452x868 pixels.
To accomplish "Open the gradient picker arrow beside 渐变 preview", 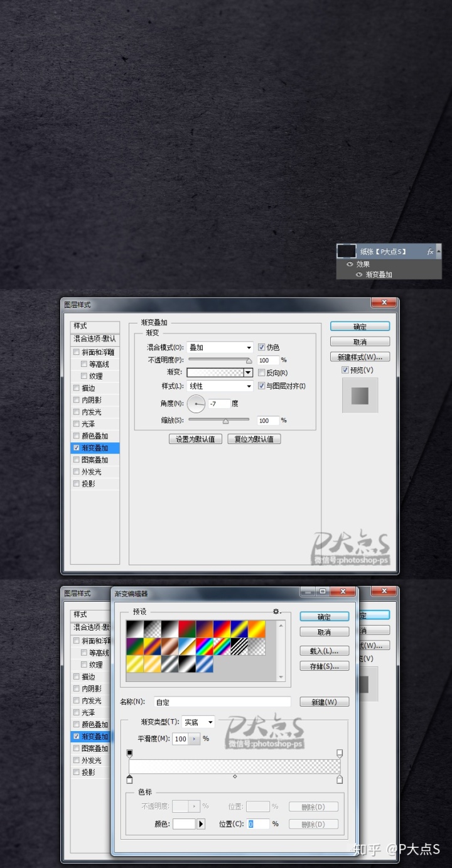I will pyautogui.click(x=249, y=372).
